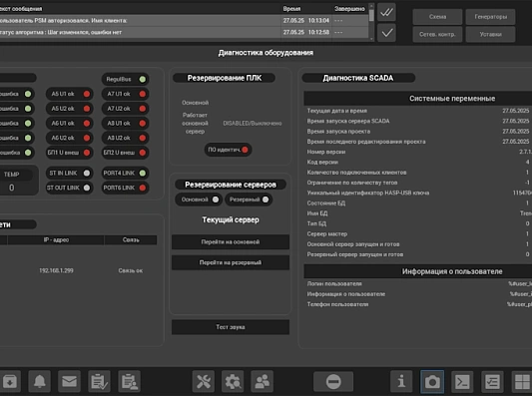Click the gear with magnifier diagnostics icon
532x396 pixels.
233,381
